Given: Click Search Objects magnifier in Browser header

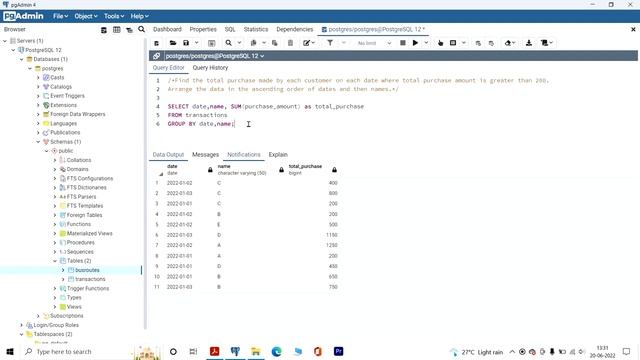Looking at the screenshot, I should click(x=142, y=29).
